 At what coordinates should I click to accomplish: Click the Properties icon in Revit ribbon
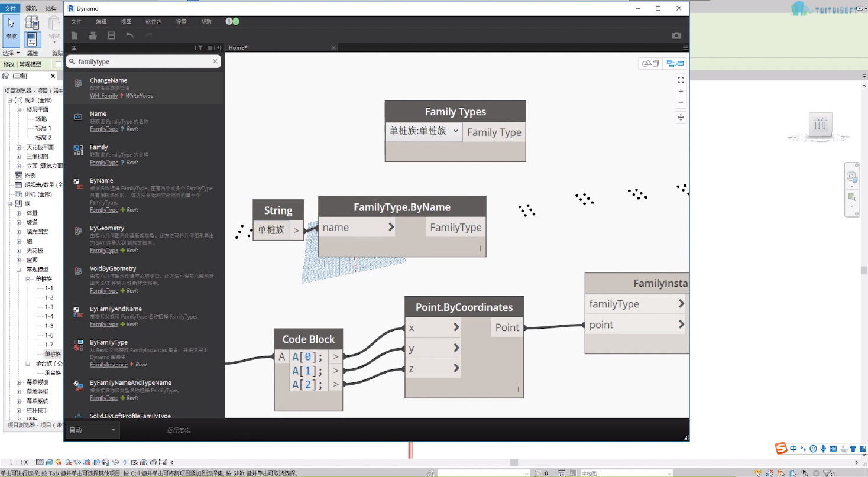[32, 38]
